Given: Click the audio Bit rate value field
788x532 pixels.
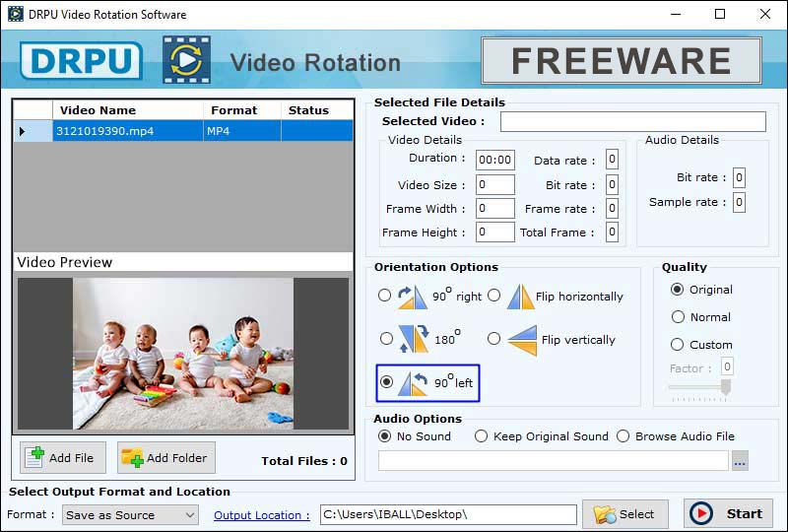Looking at the screenshot, I should pyautogui.click(x=739, y=177).
